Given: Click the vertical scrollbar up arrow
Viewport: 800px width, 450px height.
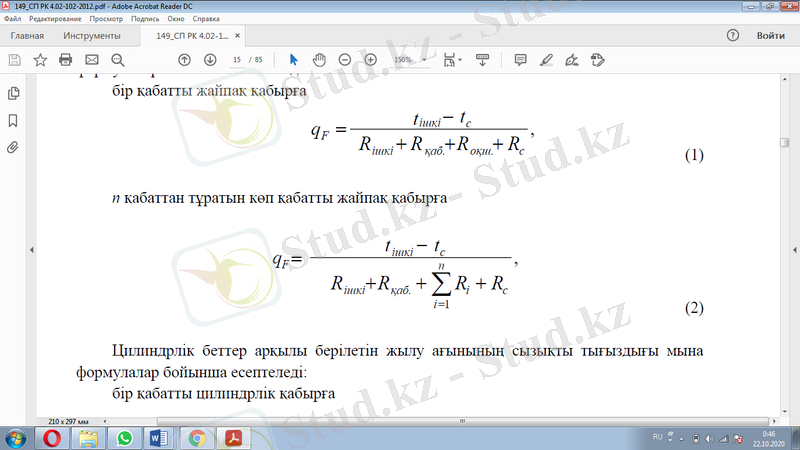Looking at the screenshot, I should (x=785, y=80).
